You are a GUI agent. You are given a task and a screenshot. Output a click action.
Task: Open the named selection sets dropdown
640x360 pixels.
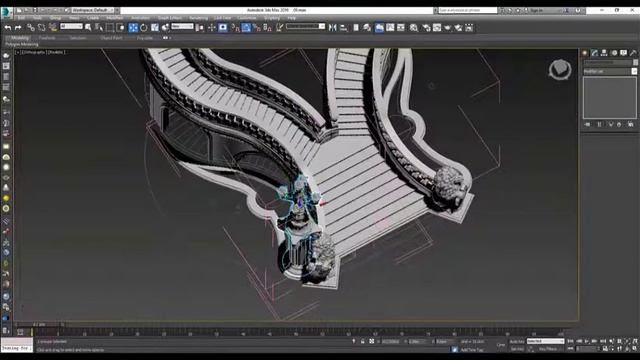[305, 27]
